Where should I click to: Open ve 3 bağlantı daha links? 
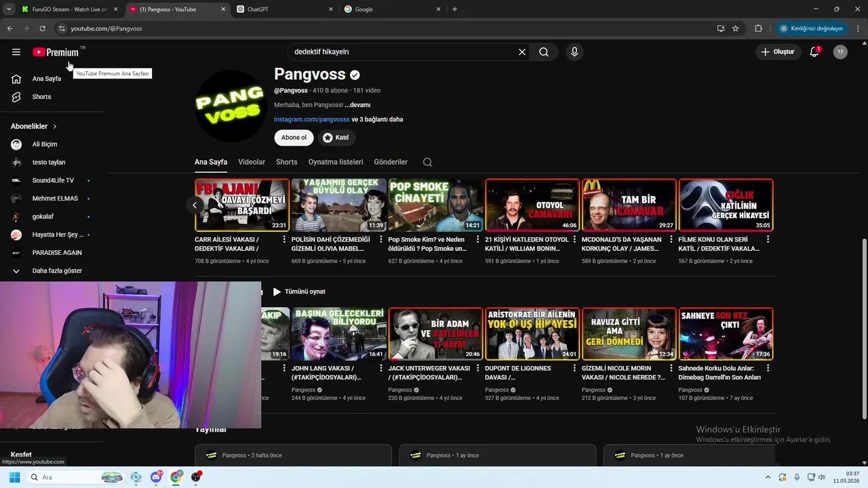tap(377, 119)
